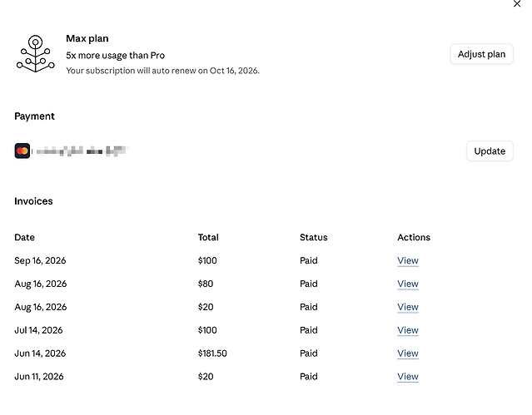
Task: Click the Status column header
Action: (314, 237)
